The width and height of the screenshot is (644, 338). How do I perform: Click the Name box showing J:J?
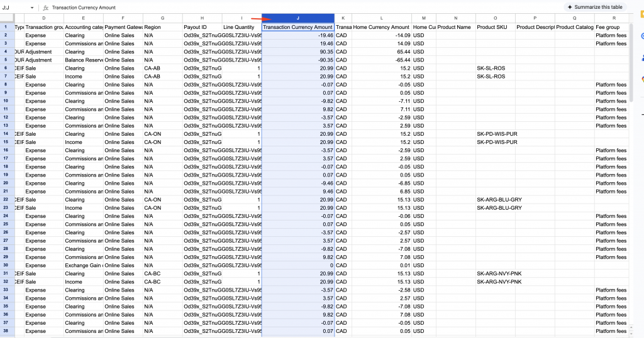click(x=13, y=8)
